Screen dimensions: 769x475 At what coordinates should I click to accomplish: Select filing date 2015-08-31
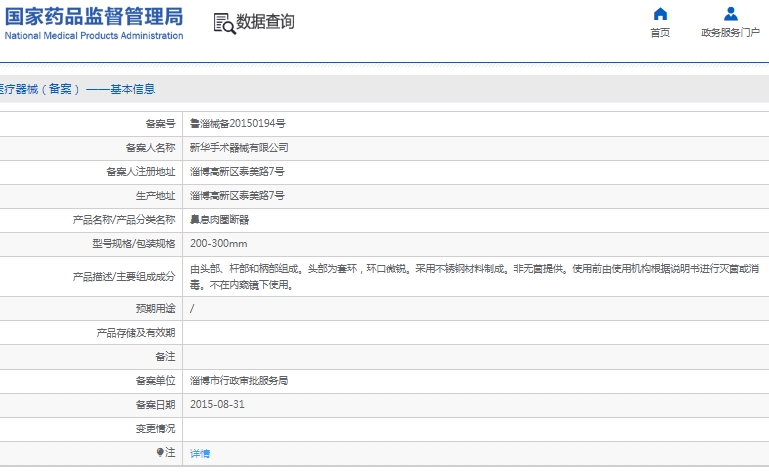(x=217, y=404)
